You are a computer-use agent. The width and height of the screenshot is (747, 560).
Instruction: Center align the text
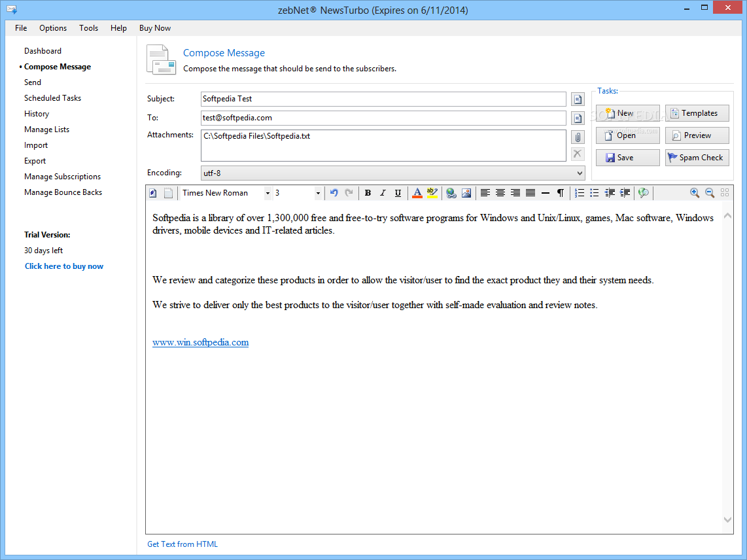click(500, 192)
